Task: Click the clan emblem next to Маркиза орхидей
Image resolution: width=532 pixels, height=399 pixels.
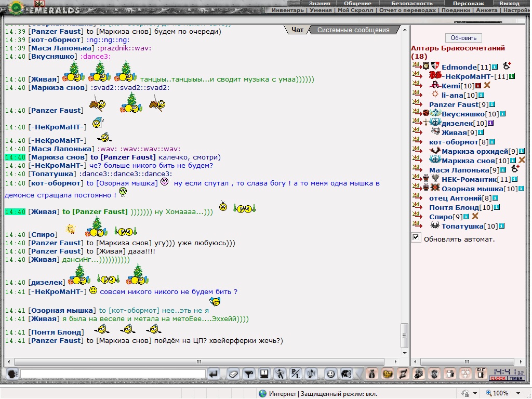Action: pos(435,151)
